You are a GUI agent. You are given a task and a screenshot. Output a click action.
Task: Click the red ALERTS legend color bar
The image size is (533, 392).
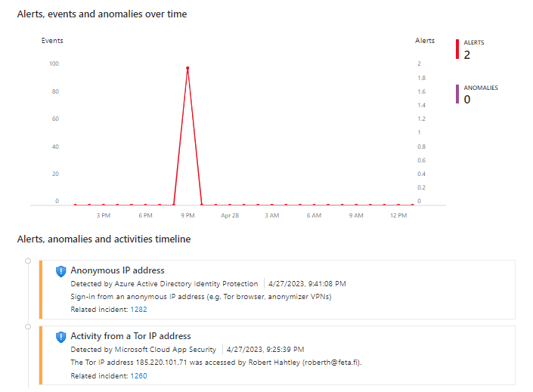click(457, 49)
